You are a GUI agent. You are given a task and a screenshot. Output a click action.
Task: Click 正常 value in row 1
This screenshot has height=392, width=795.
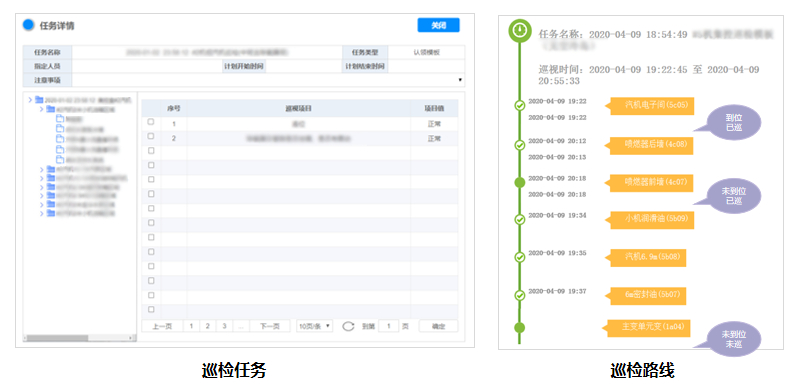click(x=434, y=124)
